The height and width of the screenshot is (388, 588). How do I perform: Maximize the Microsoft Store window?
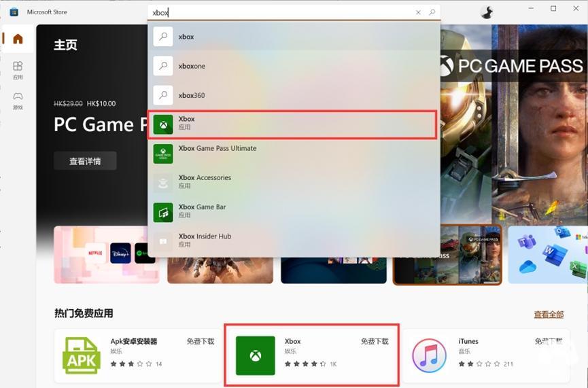click(x=553, y=8)
